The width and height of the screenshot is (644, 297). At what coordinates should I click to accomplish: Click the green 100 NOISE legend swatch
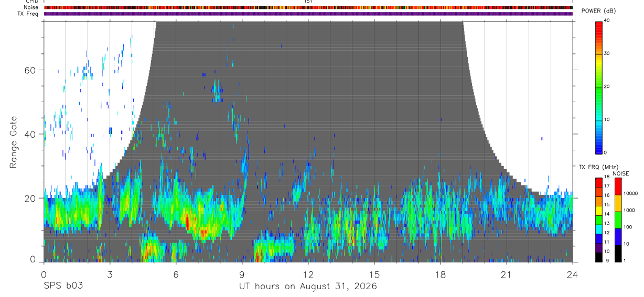[x=618, y=220]
